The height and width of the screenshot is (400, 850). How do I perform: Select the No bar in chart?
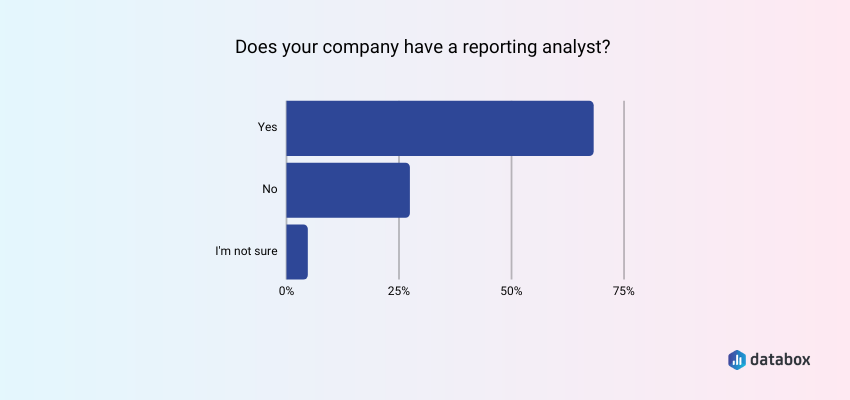pos(348,190)
